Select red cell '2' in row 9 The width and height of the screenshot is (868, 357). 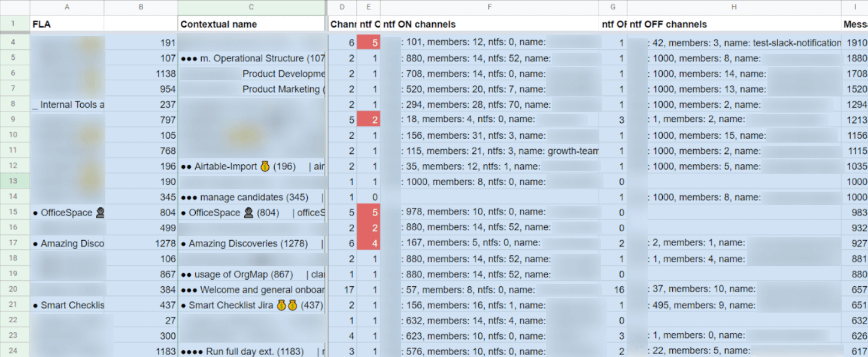click(368, 120)
